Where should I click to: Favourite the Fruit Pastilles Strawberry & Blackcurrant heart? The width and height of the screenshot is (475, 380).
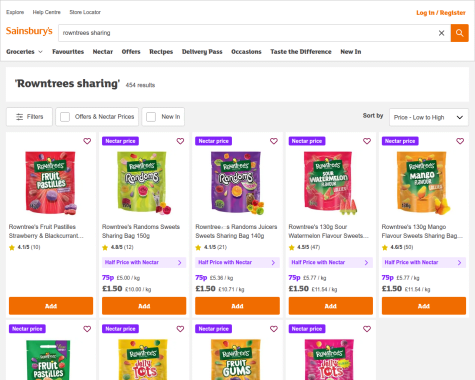click(87, 141)
